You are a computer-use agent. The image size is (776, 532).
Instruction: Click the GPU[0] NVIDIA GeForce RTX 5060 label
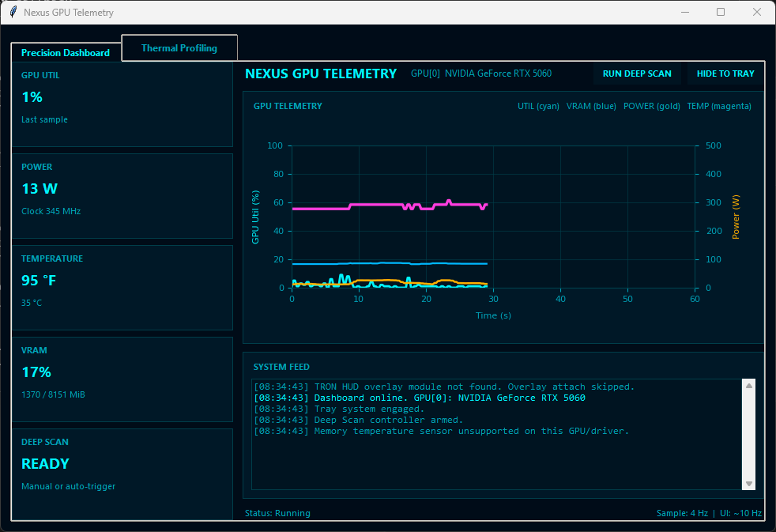(x=481, y=74)
